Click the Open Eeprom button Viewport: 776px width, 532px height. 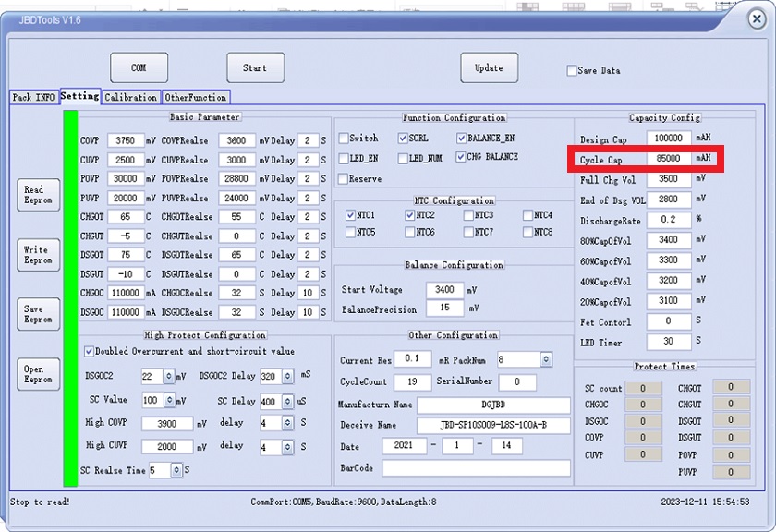(x=39, y=374)
